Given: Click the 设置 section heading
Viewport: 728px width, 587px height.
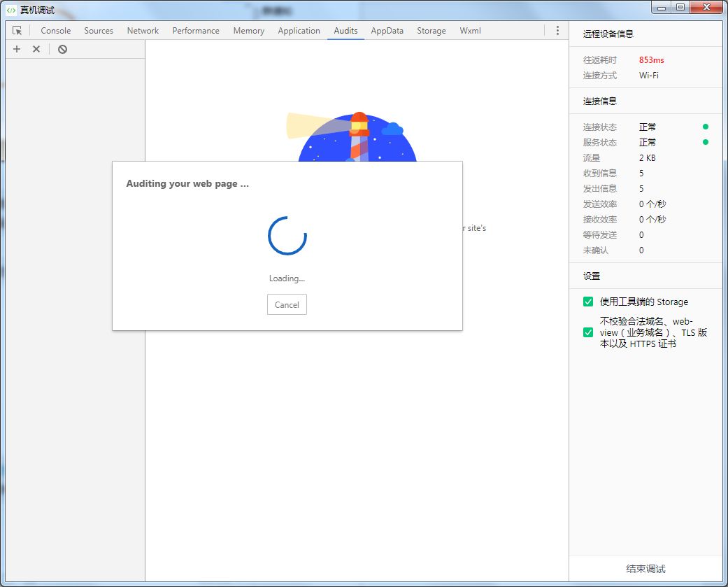Looking at the screenshot, I should (592, 276).
